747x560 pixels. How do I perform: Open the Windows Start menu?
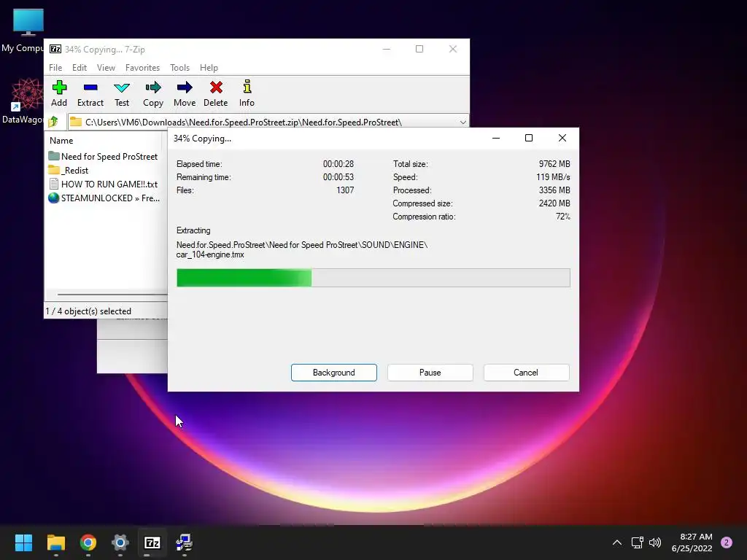point(23,542)
